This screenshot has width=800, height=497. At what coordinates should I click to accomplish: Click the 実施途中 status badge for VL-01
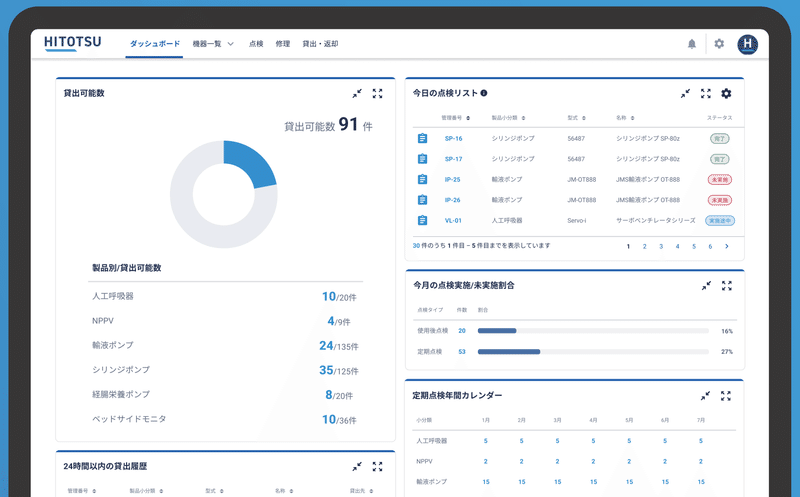point(720,220)
